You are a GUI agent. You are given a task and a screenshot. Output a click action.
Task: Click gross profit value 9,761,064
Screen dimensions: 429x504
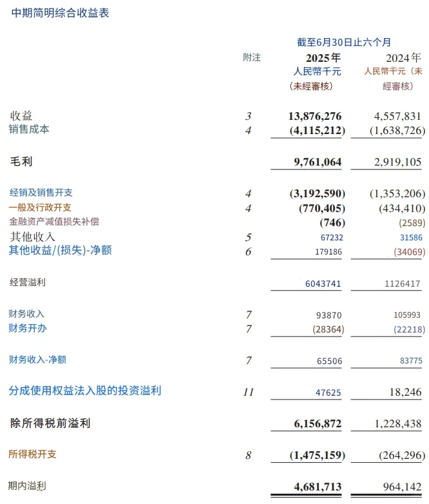pos(318,162)
